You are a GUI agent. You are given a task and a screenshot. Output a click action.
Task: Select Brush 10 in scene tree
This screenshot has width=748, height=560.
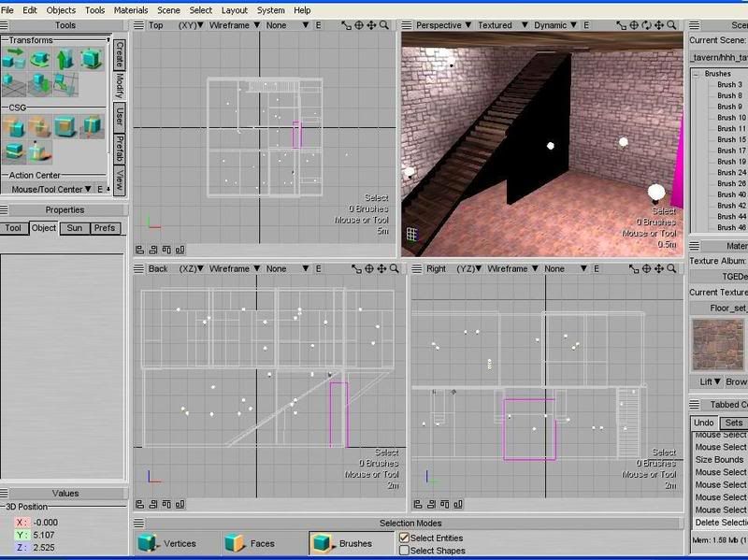click(x=731, y=117)
